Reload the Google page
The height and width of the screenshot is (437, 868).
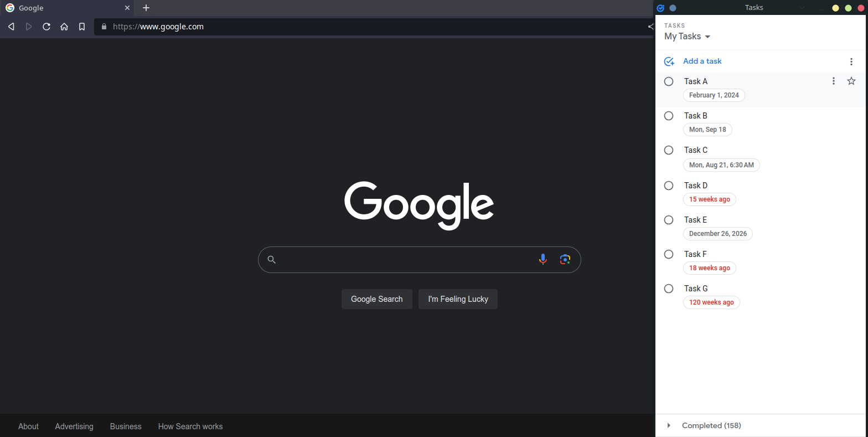[46, 27]
